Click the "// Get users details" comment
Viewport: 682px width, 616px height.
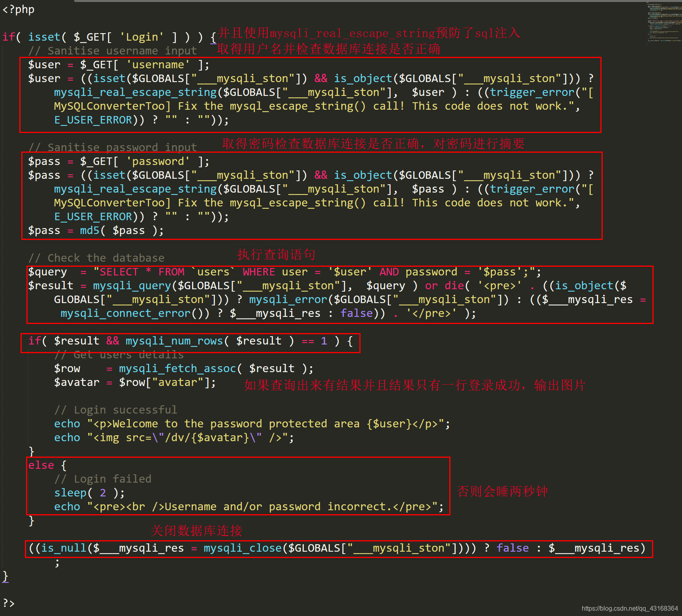point(119,354)
